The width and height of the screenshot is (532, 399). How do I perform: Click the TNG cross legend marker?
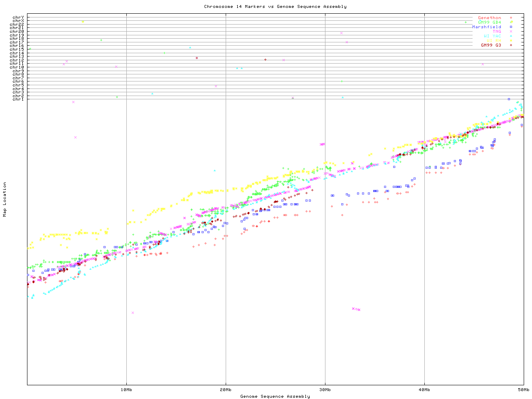point(511,32)
